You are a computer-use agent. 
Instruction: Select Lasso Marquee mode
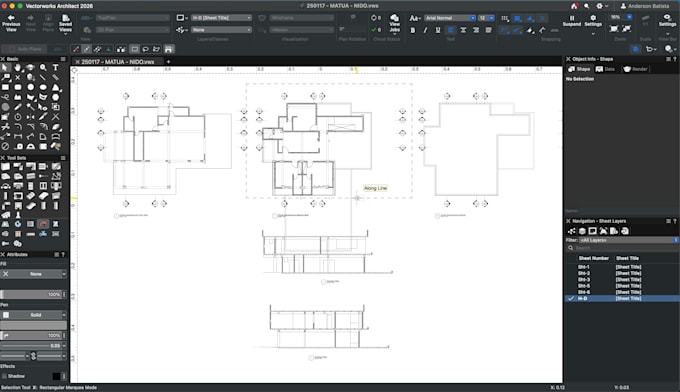[146, 49]
